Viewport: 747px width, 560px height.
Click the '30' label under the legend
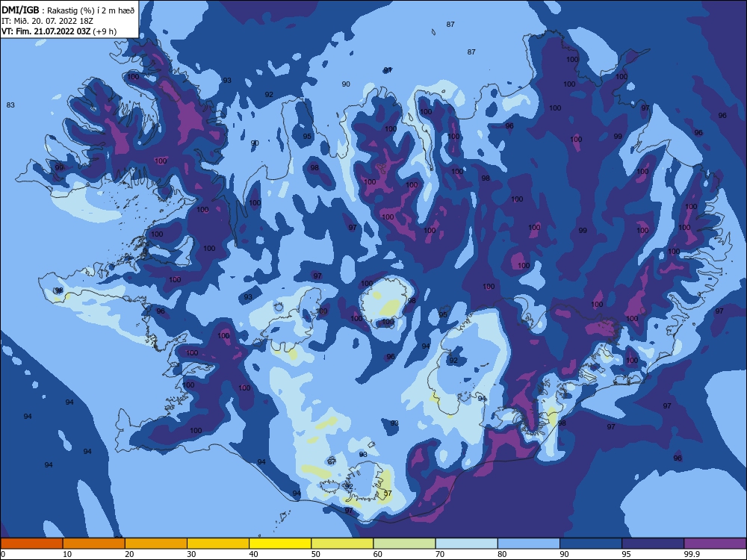coord(191,554)
